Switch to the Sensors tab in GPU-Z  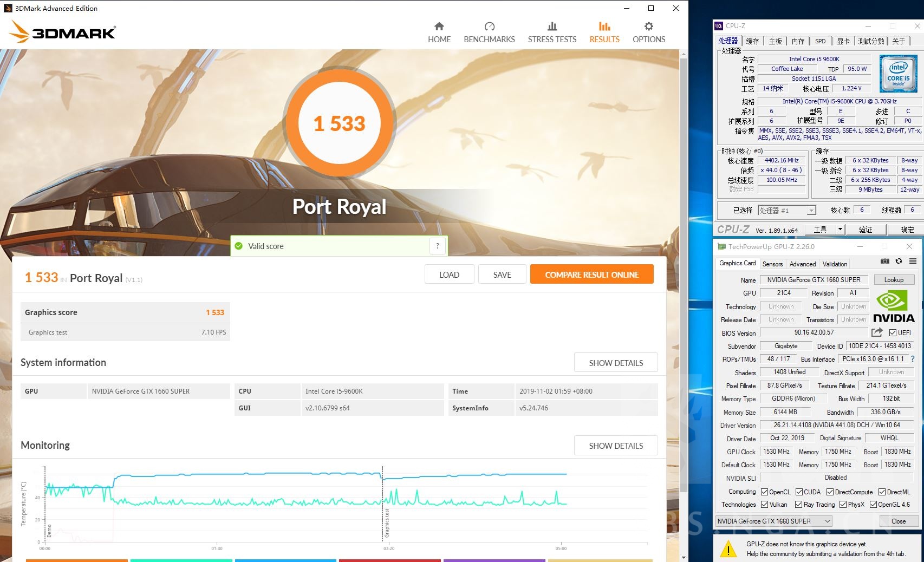tap(772, 264)
